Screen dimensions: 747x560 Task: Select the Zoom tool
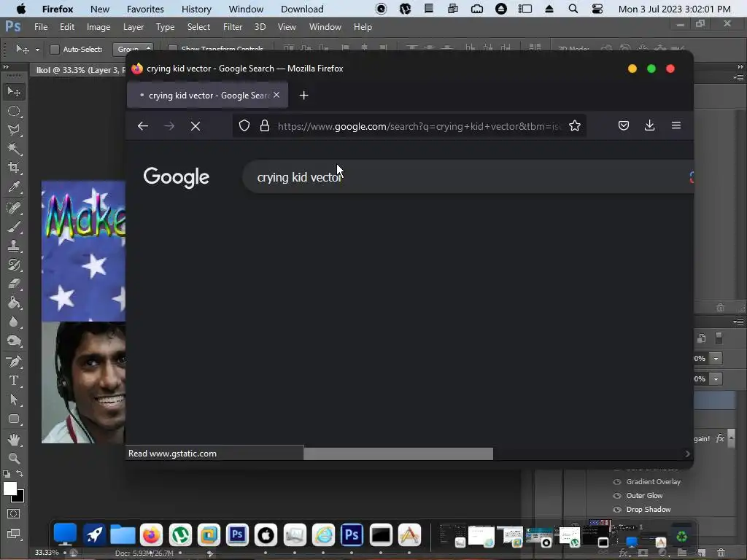[x=14, y=458]
